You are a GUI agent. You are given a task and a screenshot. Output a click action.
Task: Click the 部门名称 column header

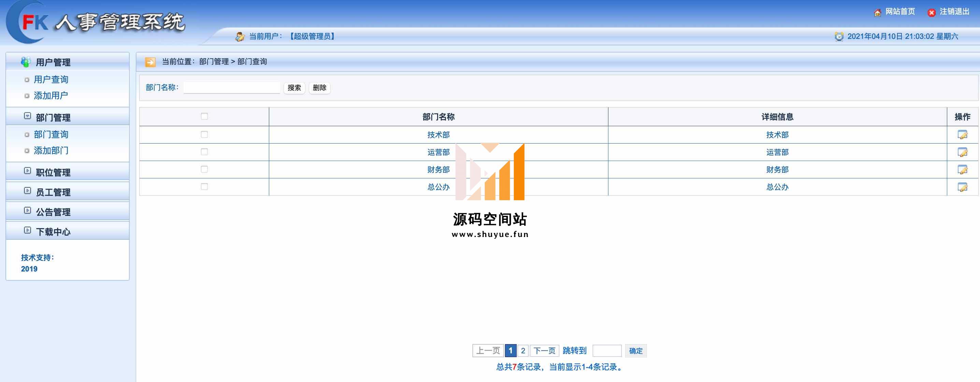(x=438, y=117)
